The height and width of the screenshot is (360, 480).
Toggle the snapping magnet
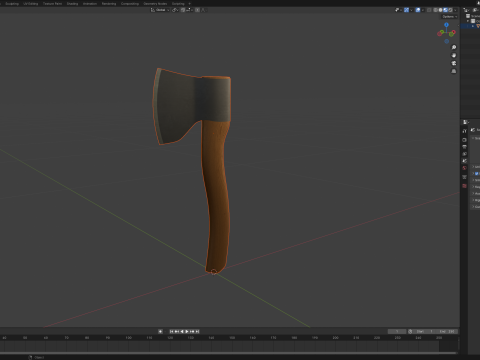click(x=183, y=10)
